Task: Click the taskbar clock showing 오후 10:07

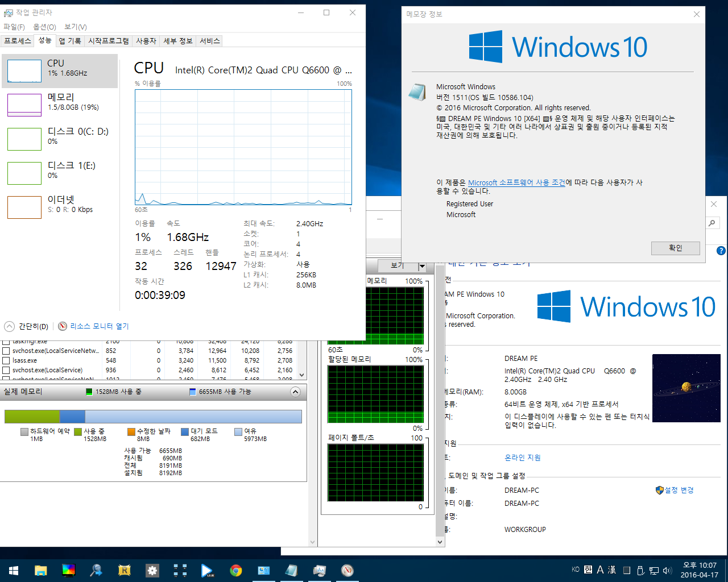Action: point(700,570)
